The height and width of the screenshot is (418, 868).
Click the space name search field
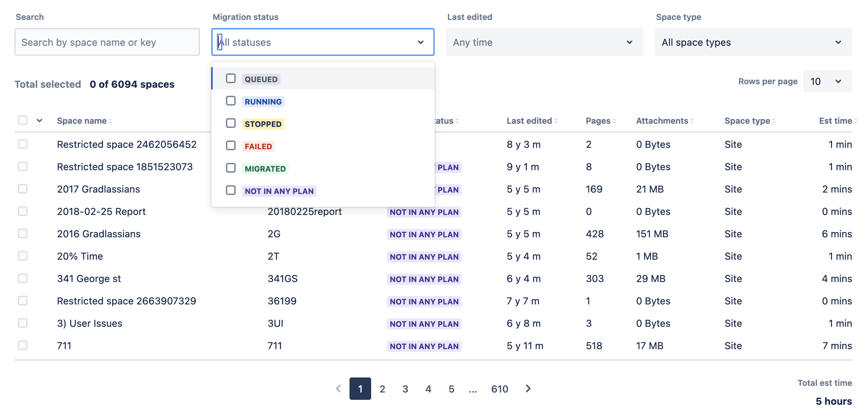pyautogui.click(x=107, y=42)
